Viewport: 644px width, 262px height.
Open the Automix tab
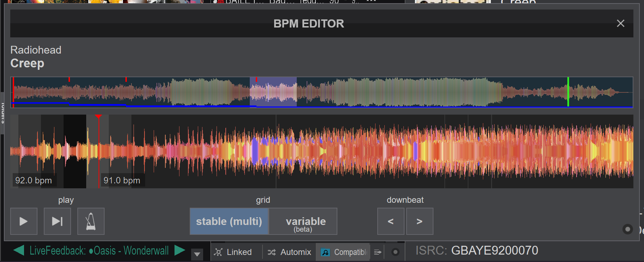point(289,252)
